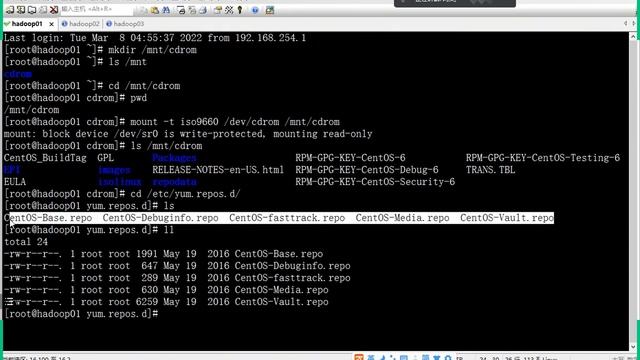Image resolution: width=640 pixels, height=360 pixels.
Task: Click the red X Disconnect toolbar icon
Action: (54, 10)
